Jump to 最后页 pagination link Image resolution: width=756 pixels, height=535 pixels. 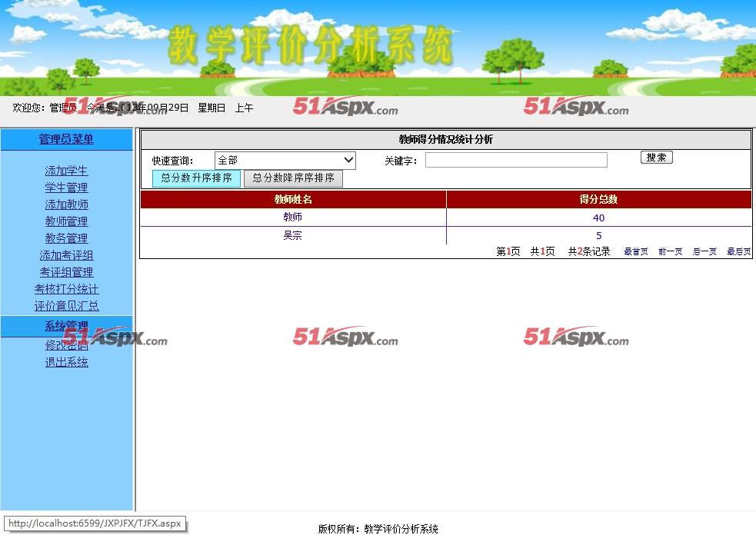coord(738,251)
